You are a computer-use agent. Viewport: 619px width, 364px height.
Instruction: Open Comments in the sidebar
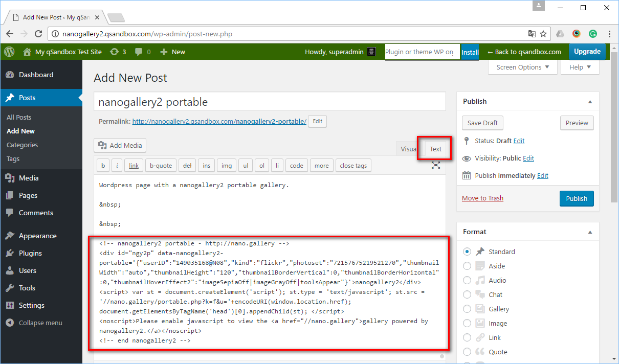tap(41, 213)
